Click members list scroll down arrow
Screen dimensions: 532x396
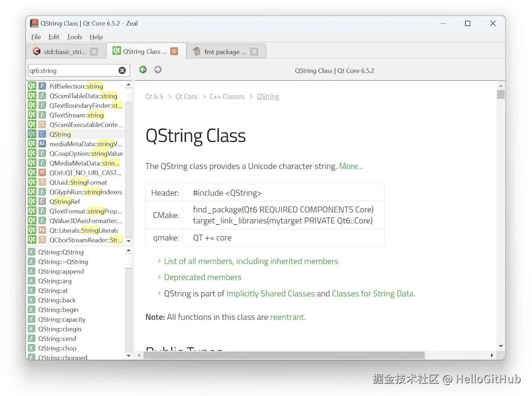pyautogui.click(x=128, y=356)
